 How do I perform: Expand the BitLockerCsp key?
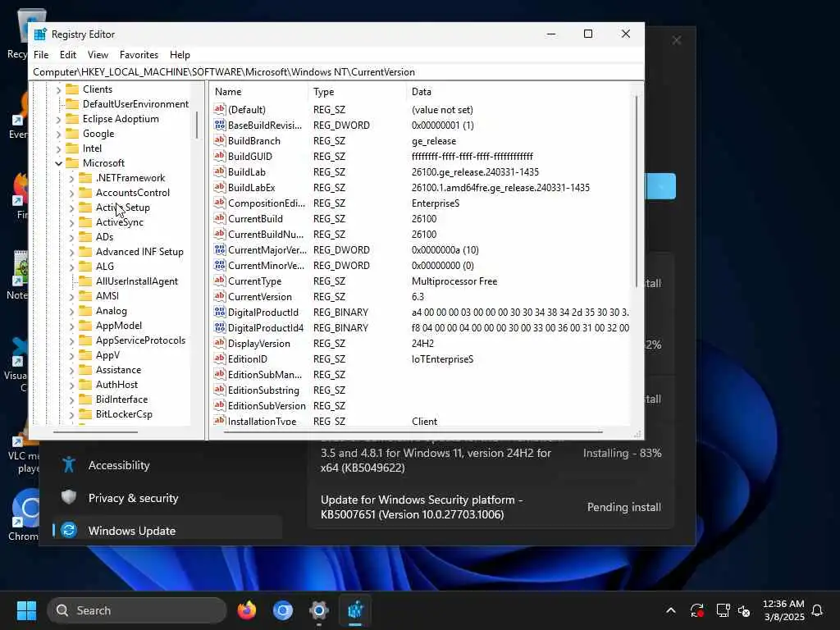[72, 414]
